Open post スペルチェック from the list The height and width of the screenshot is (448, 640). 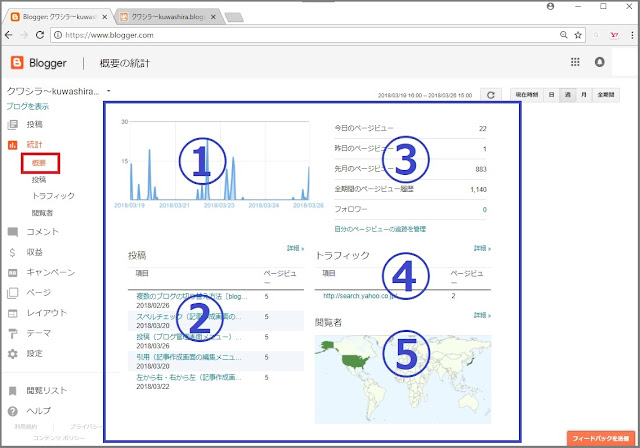pos(189,317)
